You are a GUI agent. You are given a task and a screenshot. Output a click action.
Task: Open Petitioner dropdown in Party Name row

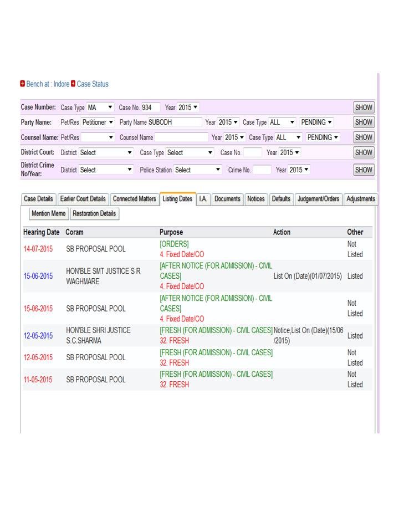pyautogui.click(x=98, y=122)
